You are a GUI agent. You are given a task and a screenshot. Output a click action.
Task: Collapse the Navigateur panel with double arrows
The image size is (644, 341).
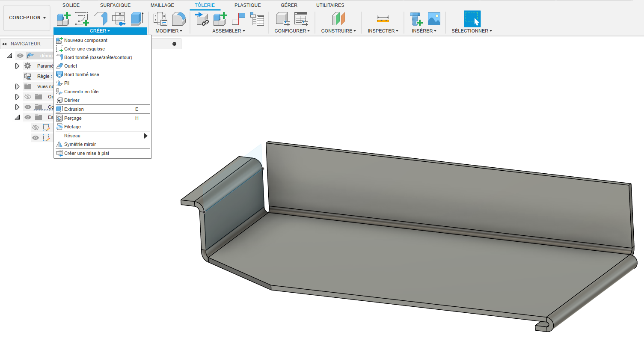coord(4,44)
